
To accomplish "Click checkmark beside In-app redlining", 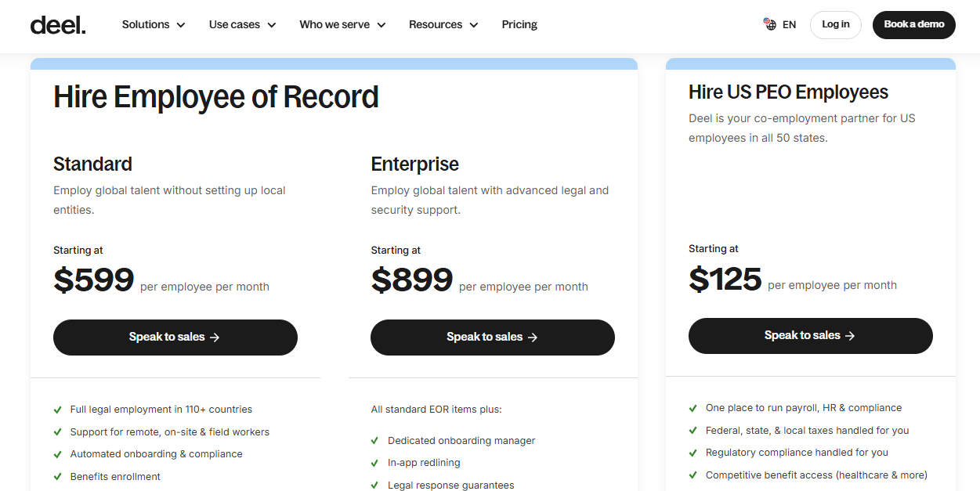I will (x=375, y=463).
